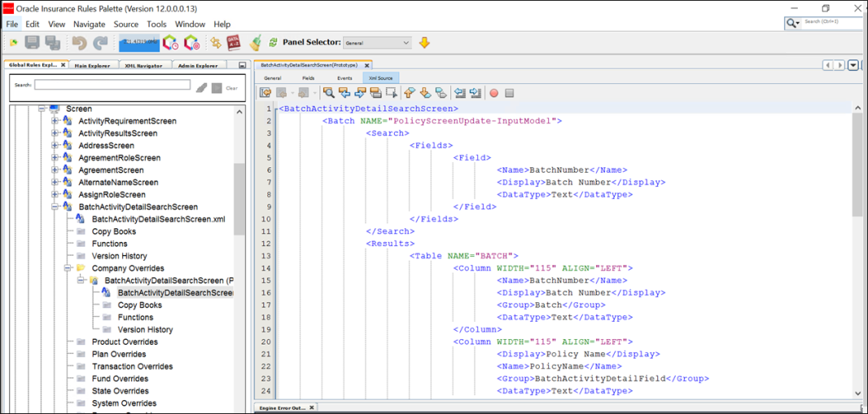Select Product Overrides folder
The height and width of the screenshot is (414, 868).
click(125, 341)
